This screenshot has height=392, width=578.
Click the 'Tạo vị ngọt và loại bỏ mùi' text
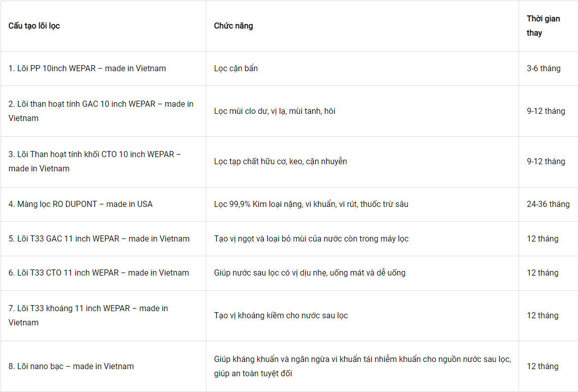311,238
